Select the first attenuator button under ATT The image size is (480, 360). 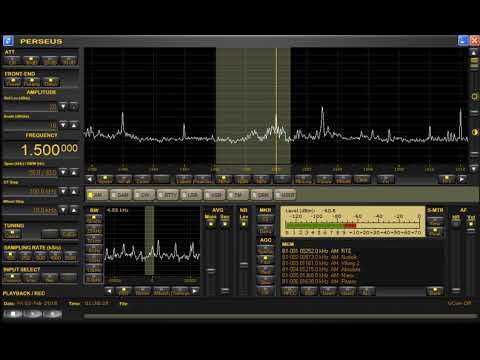point(12,60)
